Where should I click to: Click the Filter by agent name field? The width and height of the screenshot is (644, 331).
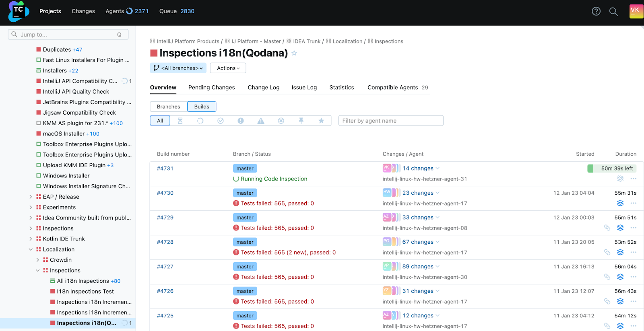click(x=390, y=121)
